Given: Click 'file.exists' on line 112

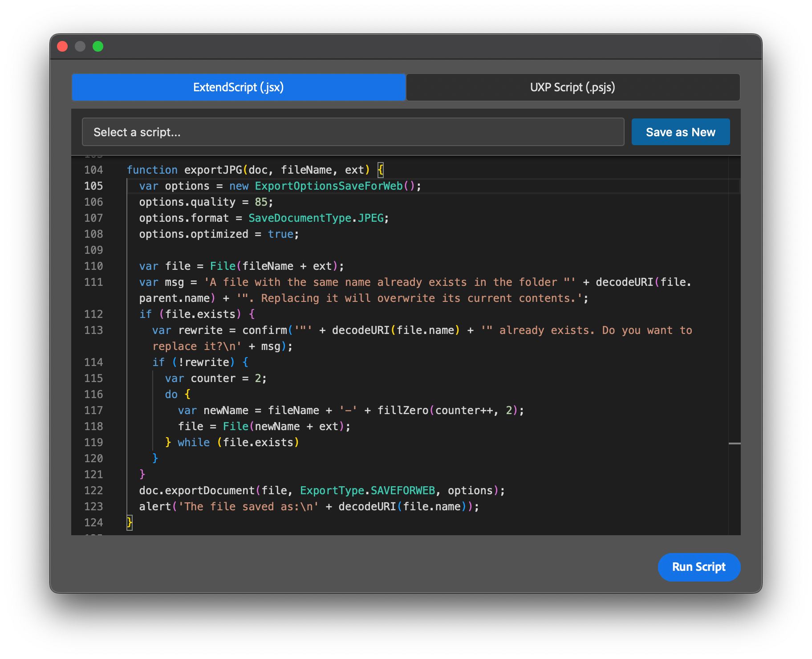Looking at the screenshot, I should pyautogui.click(x=200, y=314).
